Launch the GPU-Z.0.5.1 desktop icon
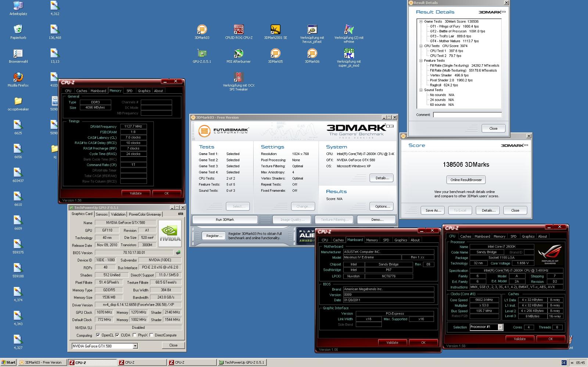Screen dimensions: 588x367 point(202,53)
